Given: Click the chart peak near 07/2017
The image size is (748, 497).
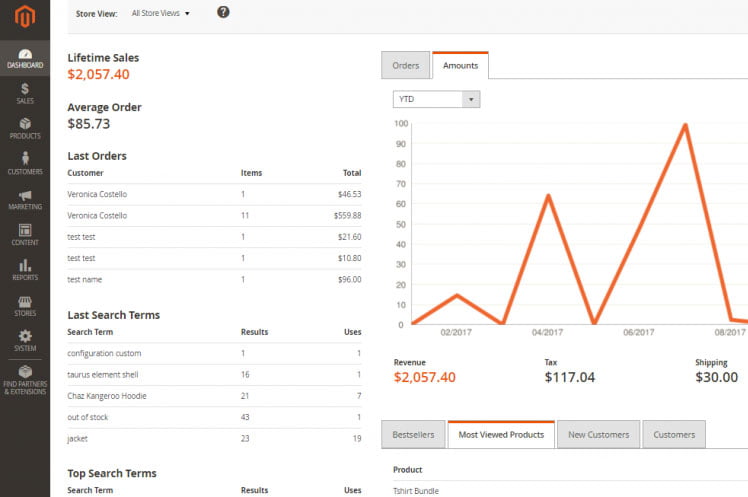Looking at the screenshot, I should 685,125.
